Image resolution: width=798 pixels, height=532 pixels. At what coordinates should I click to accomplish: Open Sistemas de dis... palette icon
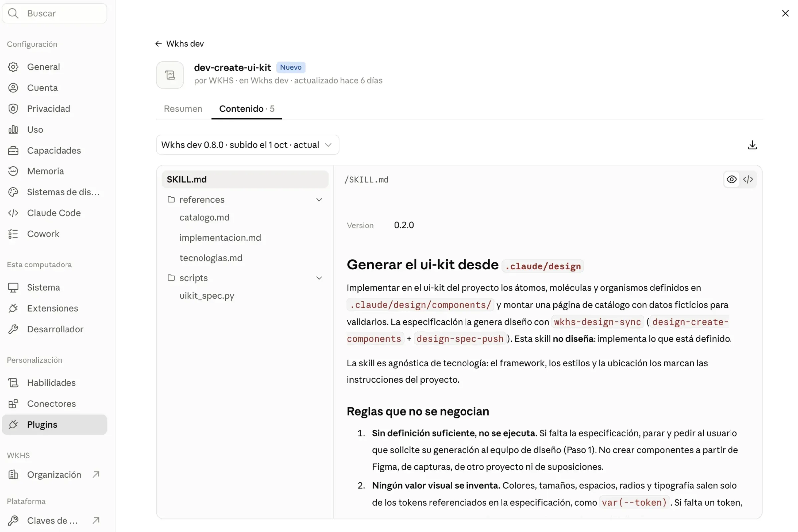[x=13, y=192]
